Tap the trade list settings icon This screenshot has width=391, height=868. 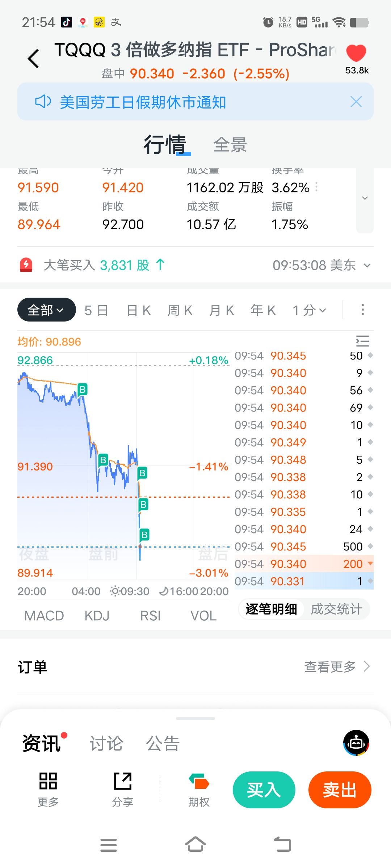pos(362,341)
